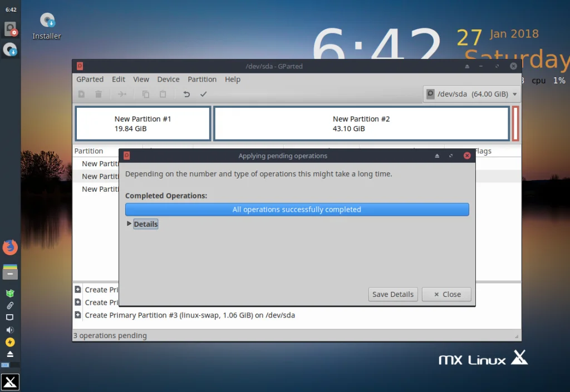The height and width of the screenshot is (392, 570).
Task: Click the New partition toolbar icon in GParted
Action: coord(81,95)
